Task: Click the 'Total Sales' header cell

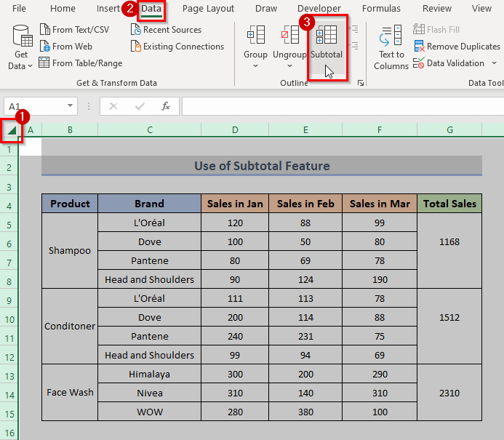Action: pyautogui.click(x=449, y=204)
